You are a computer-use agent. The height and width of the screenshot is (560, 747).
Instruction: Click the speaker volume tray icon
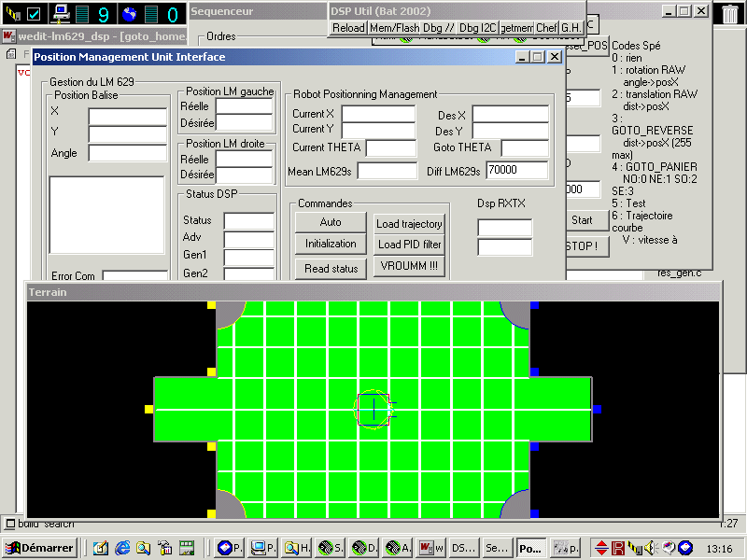(651, 548)
